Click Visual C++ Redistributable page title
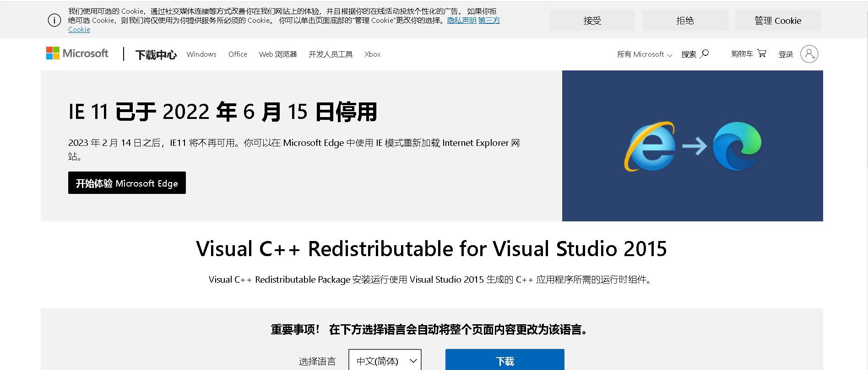Viewport: 868px width, 370px height. tap(431, 249)
